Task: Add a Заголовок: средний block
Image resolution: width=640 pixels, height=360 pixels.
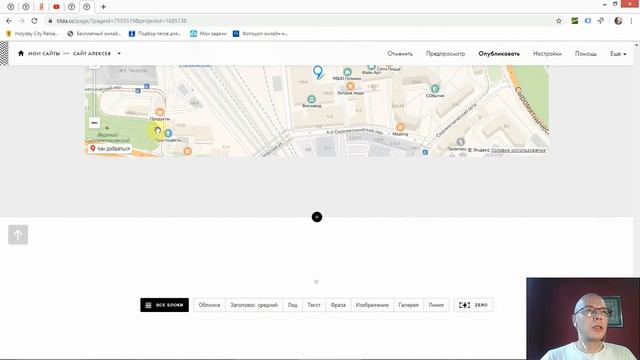Action: [x=254, y=305]
